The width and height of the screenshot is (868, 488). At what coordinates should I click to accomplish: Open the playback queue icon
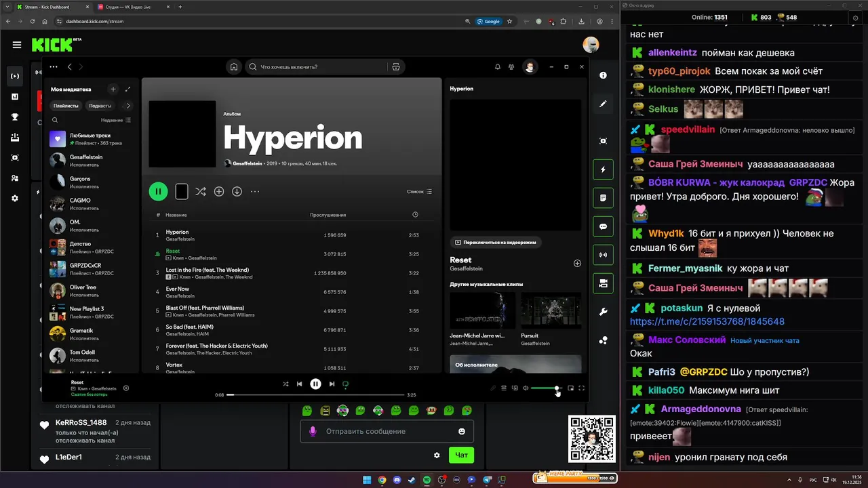tap(504, 388)
